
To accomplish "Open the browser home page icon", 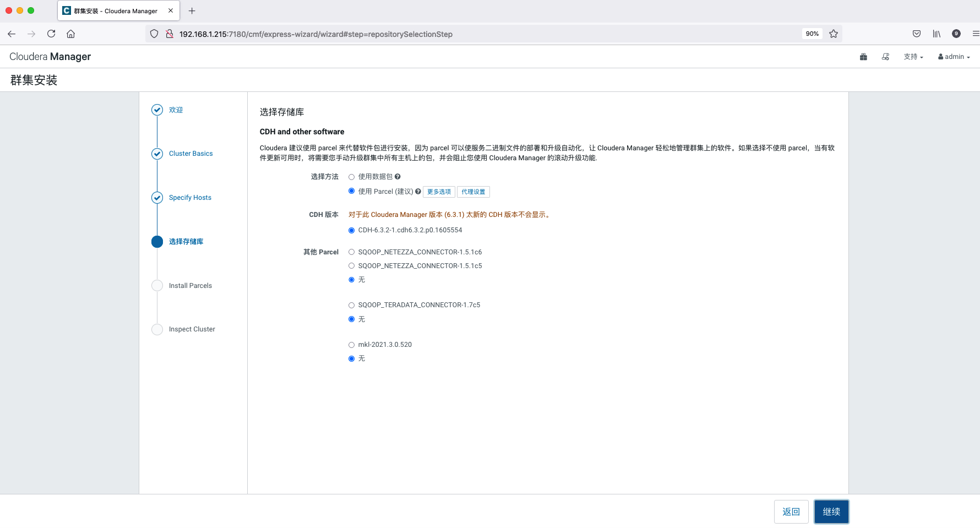I will [71, 34].
